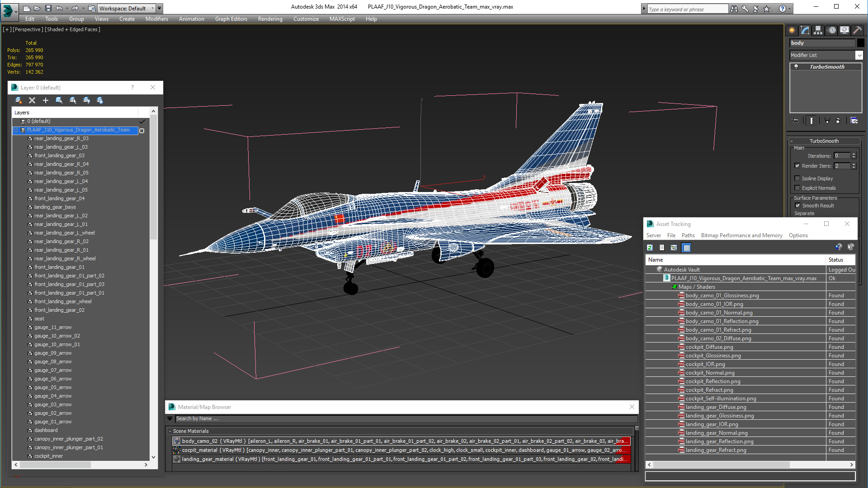This screenshot has width=868, height=488.
Task: Toggle Show End Result icon
Action: click(811, 121)
